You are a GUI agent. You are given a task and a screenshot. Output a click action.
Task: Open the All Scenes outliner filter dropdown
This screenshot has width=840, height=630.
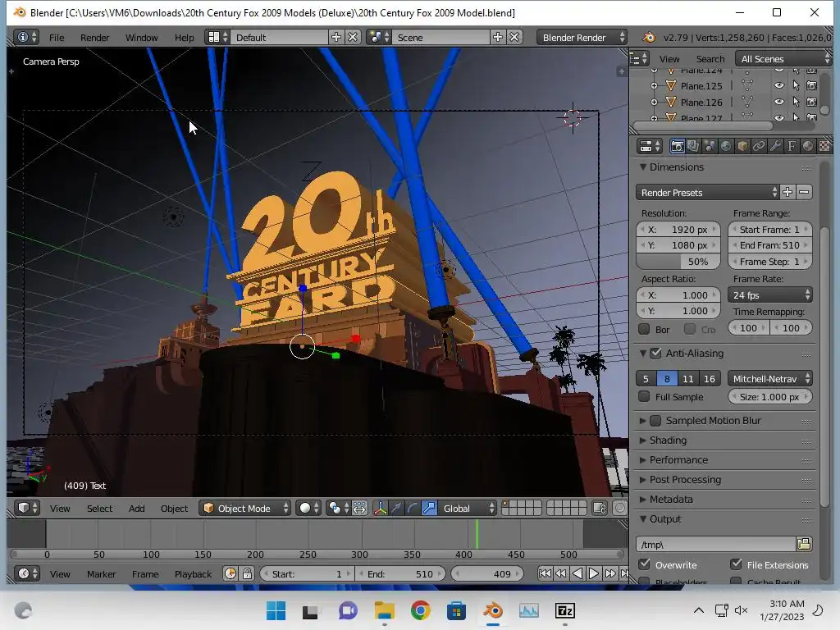783,59
